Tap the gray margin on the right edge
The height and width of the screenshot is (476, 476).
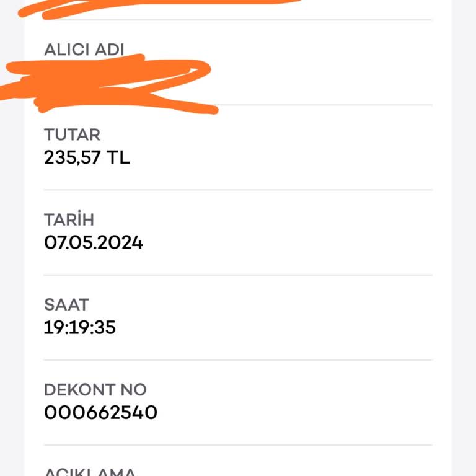464,248
